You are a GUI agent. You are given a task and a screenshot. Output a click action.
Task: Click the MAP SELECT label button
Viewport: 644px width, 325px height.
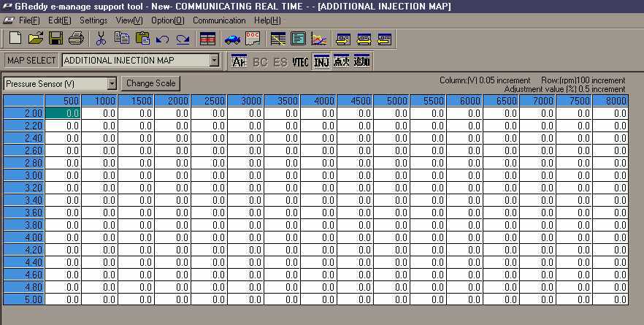(31, 61)
